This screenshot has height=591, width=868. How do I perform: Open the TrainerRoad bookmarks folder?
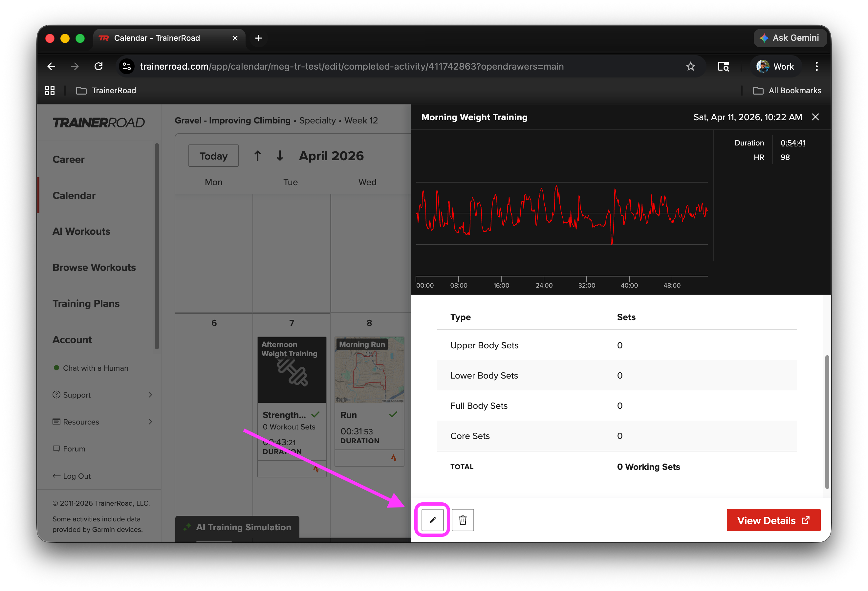(106, 90)
